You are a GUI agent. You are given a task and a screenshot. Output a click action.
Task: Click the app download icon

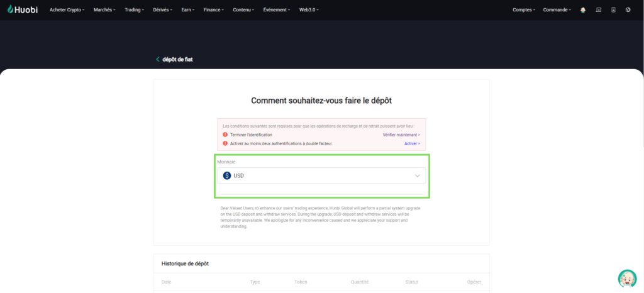pos(613,10)
